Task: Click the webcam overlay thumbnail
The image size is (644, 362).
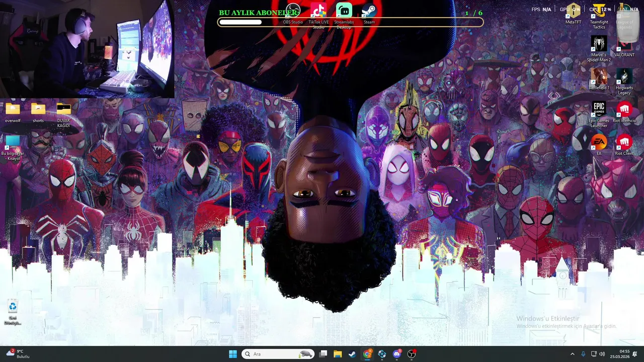Action: [87, 49]
